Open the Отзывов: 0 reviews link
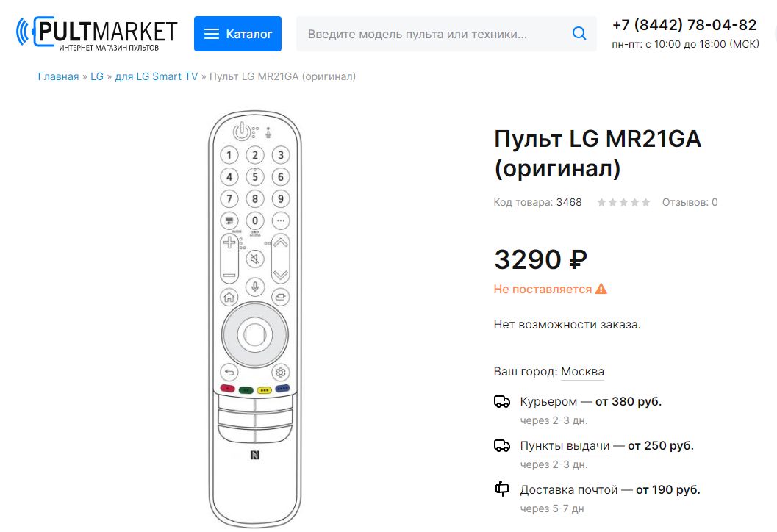777x532 pixels. 690,202
